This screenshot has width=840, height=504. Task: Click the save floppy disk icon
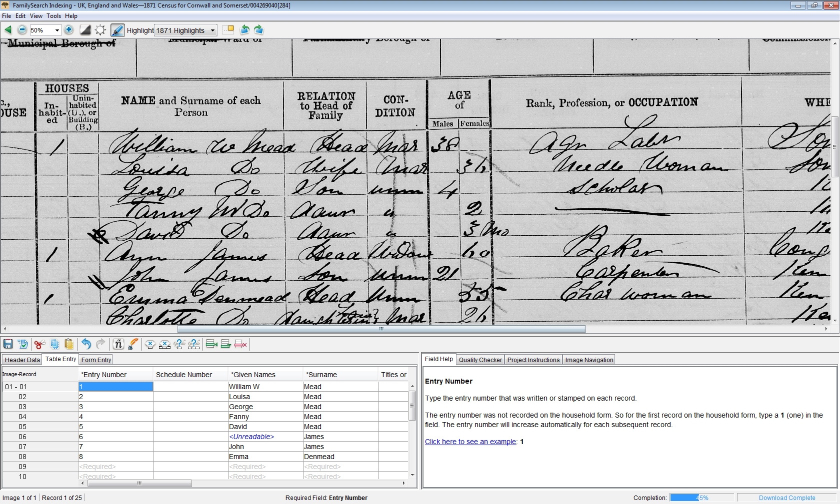coord(8,344)
